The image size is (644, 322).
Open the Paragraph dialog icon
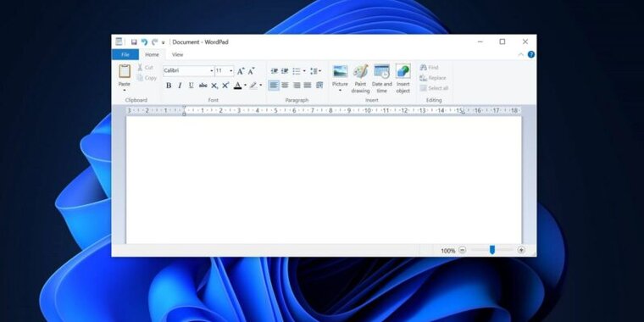click(319, 85)
